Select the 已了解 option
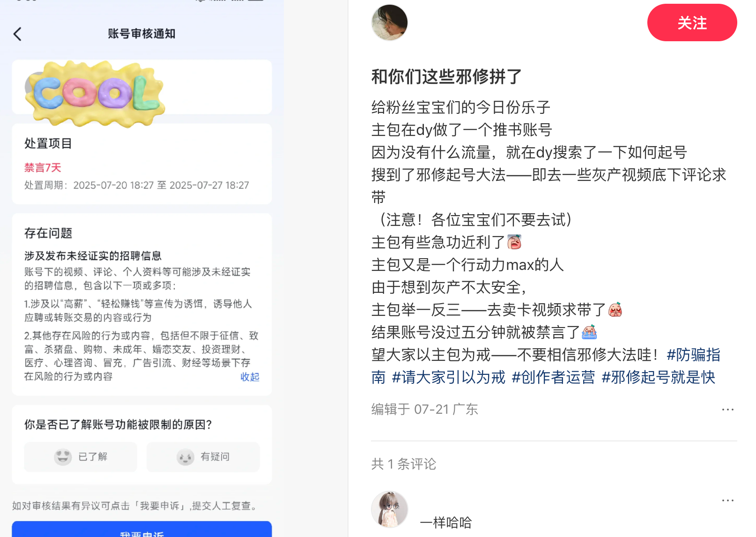756x537 pixels. 81,456
